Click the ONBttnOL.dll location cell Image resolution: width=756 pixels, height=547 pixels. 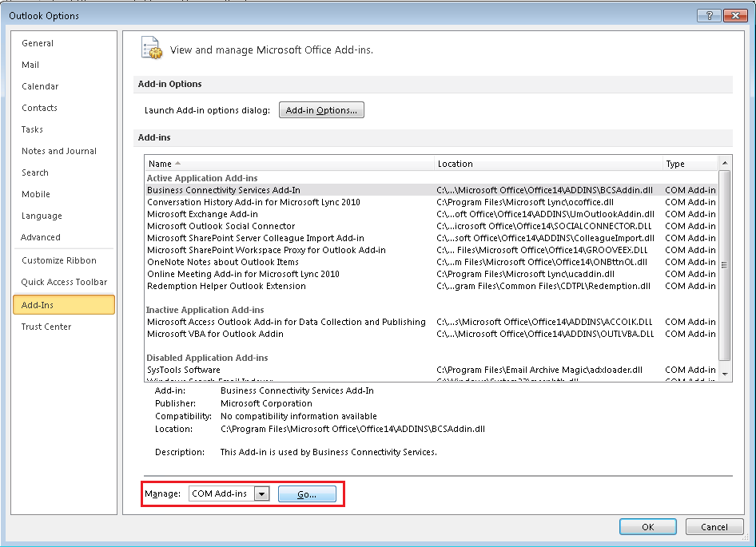pos(542,262)
